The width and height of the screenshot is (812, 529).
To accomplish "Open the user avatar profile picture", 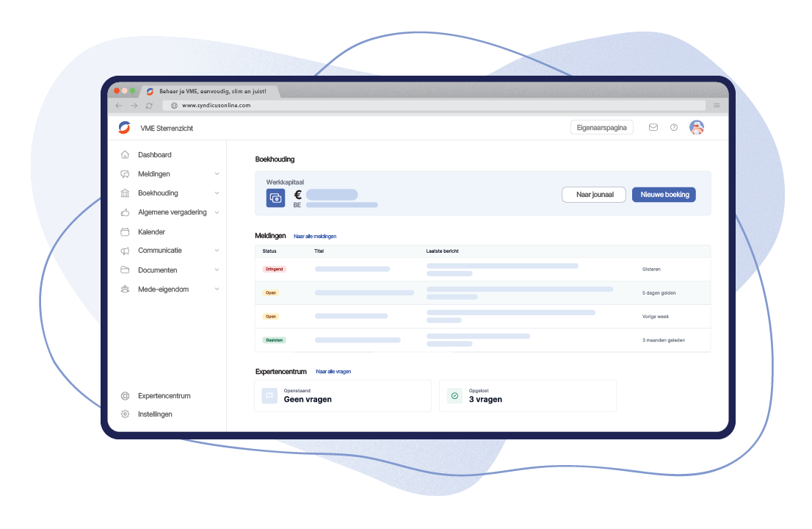I will point(697,127).
